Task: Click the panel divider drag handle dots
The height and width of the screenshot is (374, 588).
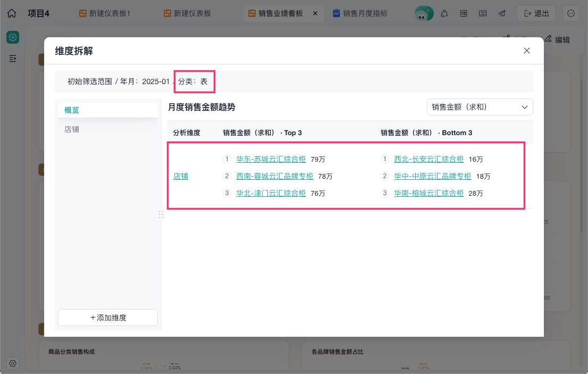Action: tap(161, 214)
